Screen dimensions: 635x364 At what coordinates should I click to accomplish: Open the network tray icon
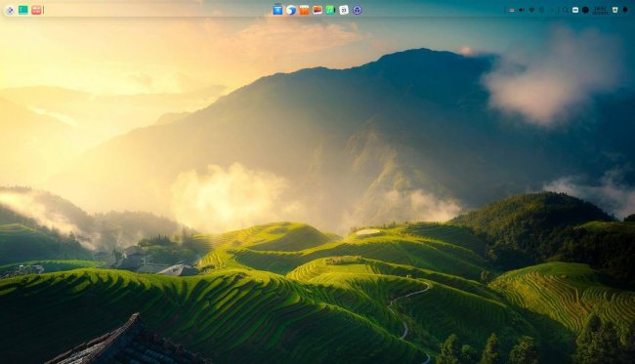tap(531, 10)
